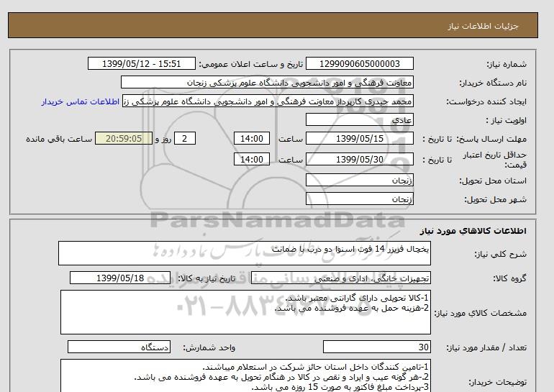Click the unit of measure field دستگاه
This screenshot has height=392, width=554.
[x=119, y=347]
